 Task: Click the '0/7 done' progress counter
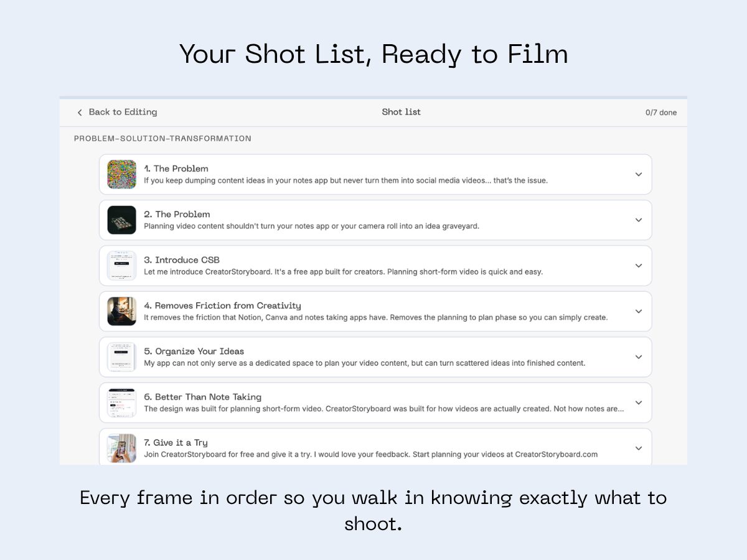(661, 113)
